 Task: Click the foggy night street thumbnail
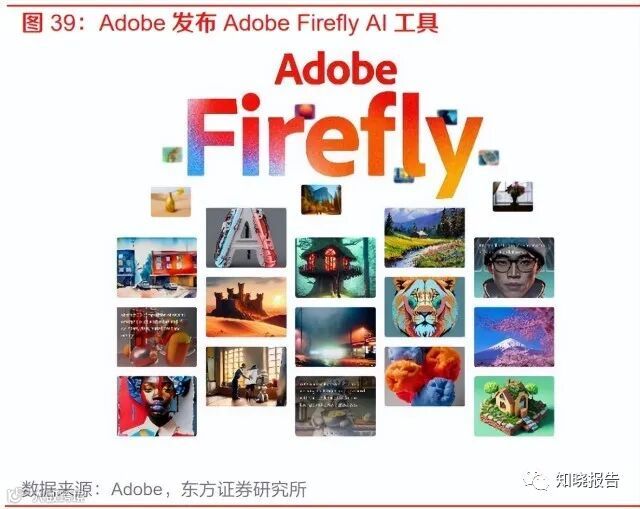pos(335,337)
